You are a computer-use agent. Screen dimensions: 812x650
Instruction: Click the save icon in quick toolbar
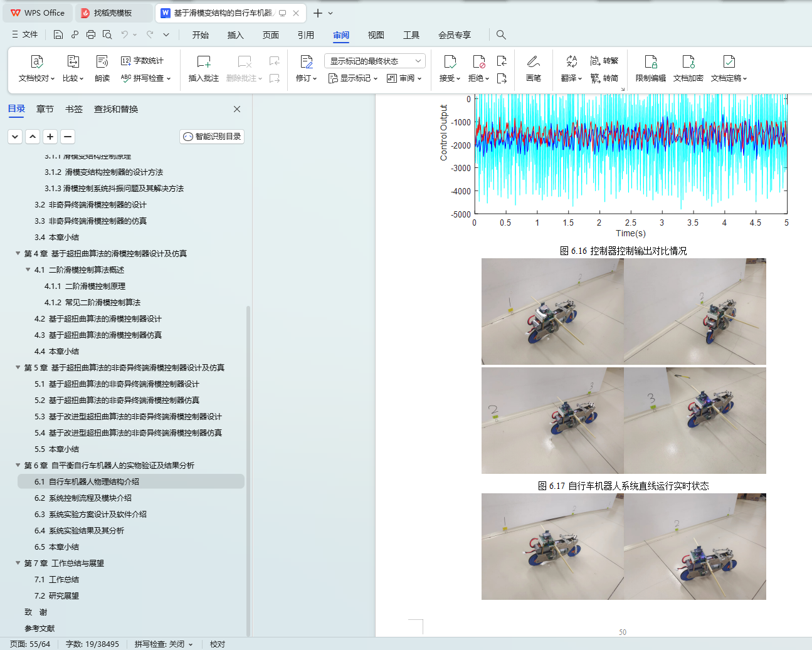[x=58, y=34]
